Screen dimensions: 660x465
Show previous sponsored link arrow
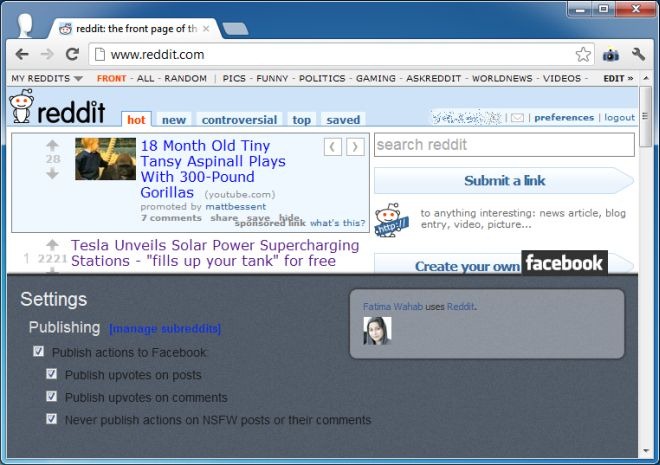click(x=333, y=147)
